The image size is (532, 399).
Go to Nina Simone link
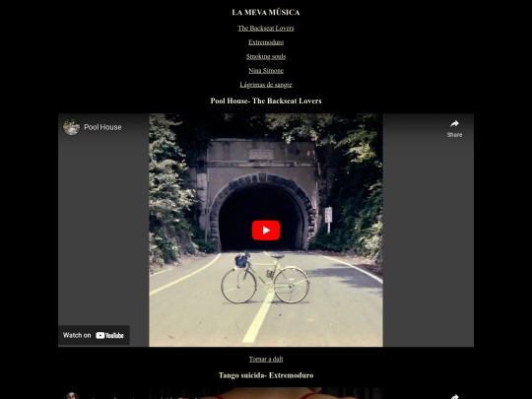click(x=266, y=71)
